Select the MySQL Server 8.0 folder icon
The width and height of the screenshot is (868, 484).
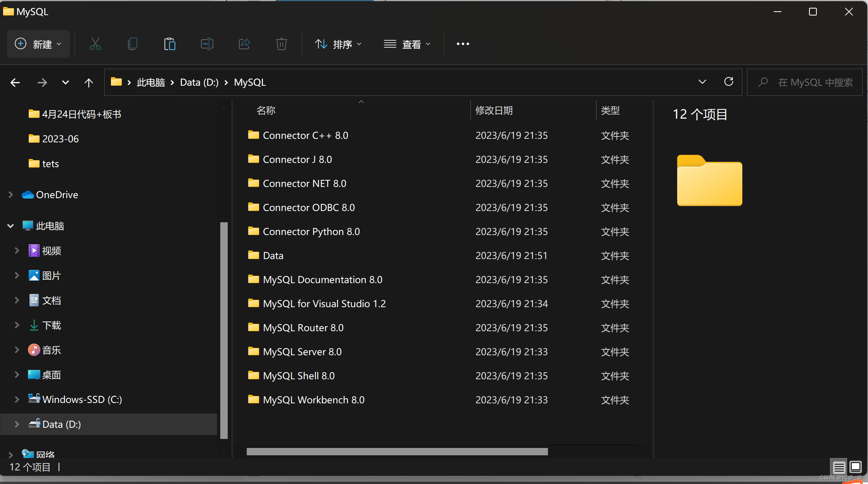254,351
